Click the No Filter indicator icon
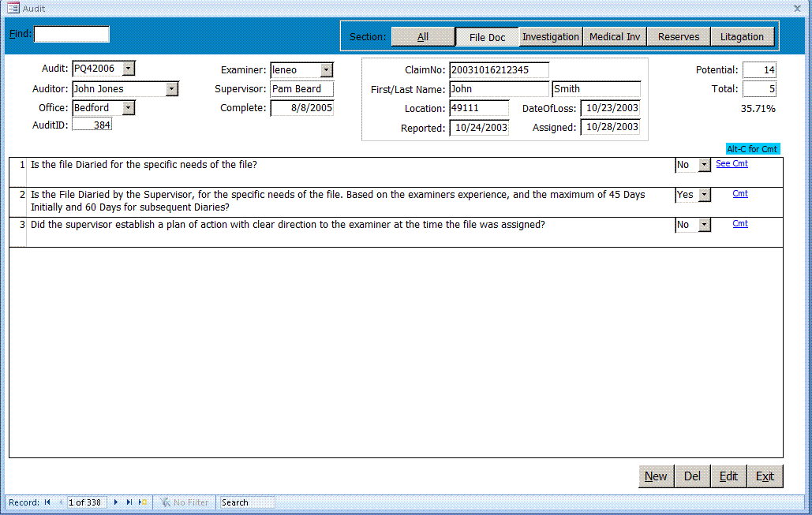The height and width of the screenshot is (515, 812). click(166, 502)
